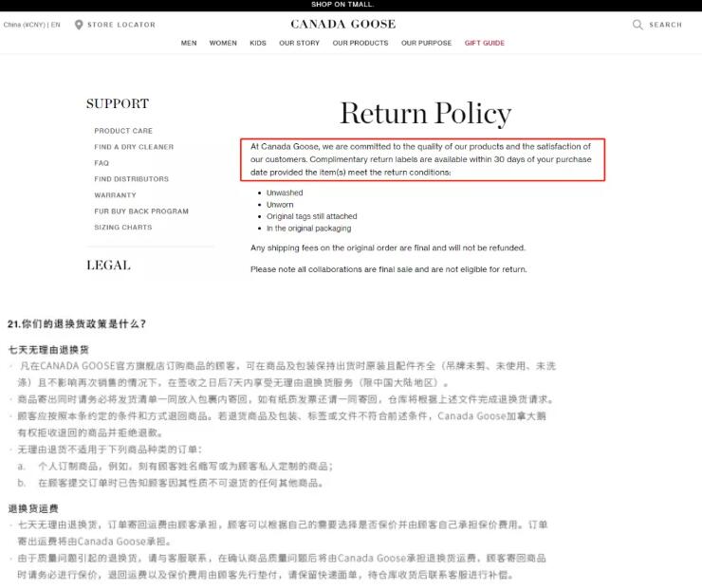
Task: View the Sizing Charts page
Action: click(122, 228)
